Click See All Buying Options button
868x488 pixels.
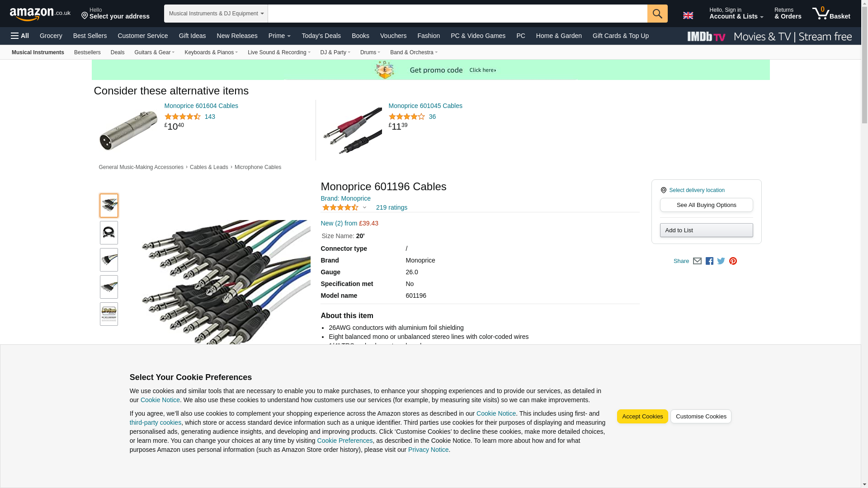tap(706, 205)
